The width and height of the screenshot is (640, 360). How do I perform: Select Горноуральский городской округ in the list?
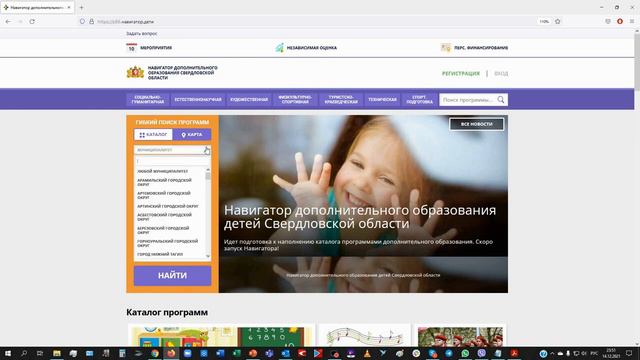(x=167, y=243)
